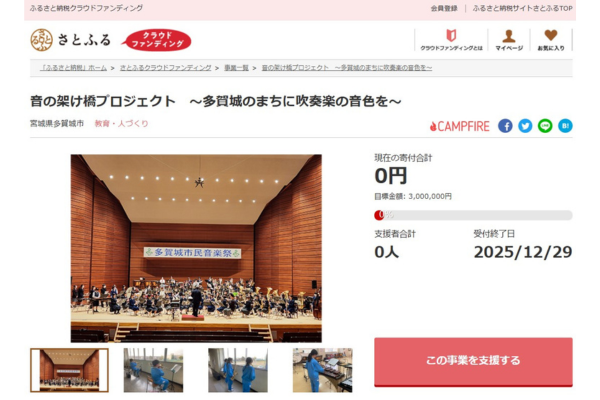Click the donation progress bar
The height and width of the screenshot is (400, 600).
pos(473,215)
